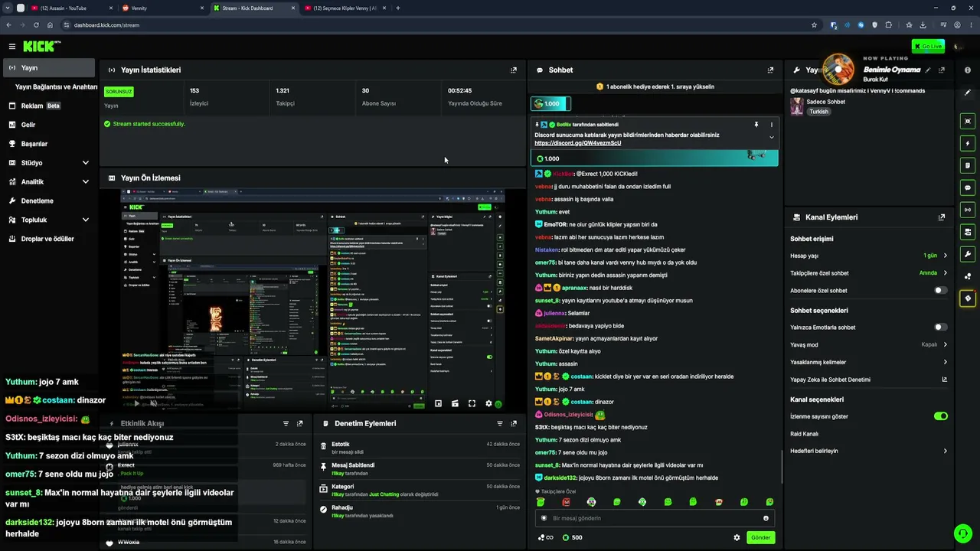Screen dimensions: 980x551
Task: Click the chat message input field
Action: point(655,518)
